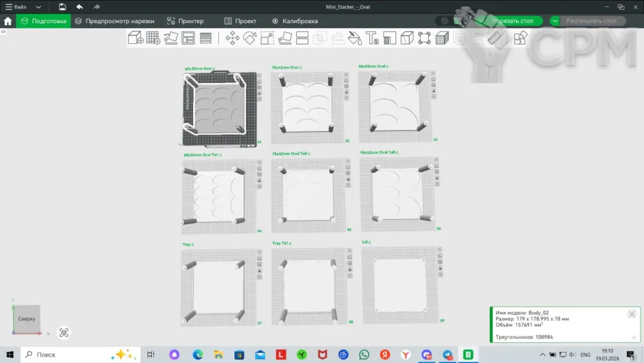The width and height of the screenshot is (644, 363).
Task: Open dropdown arrow beside Распечатать стол
Action: [x=555, y=21]
